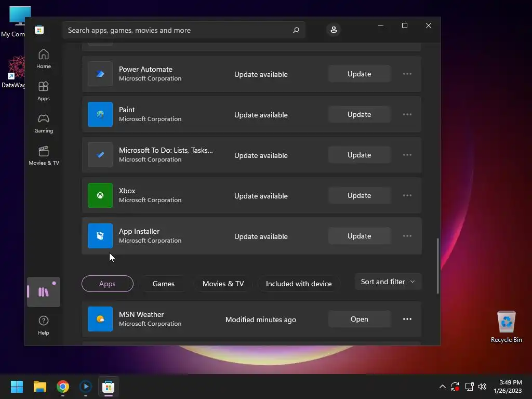Image resolution: width=532 pixels, height=399 pixels.
Task: Click the Xbox app icon
Action: click(100, 195)
